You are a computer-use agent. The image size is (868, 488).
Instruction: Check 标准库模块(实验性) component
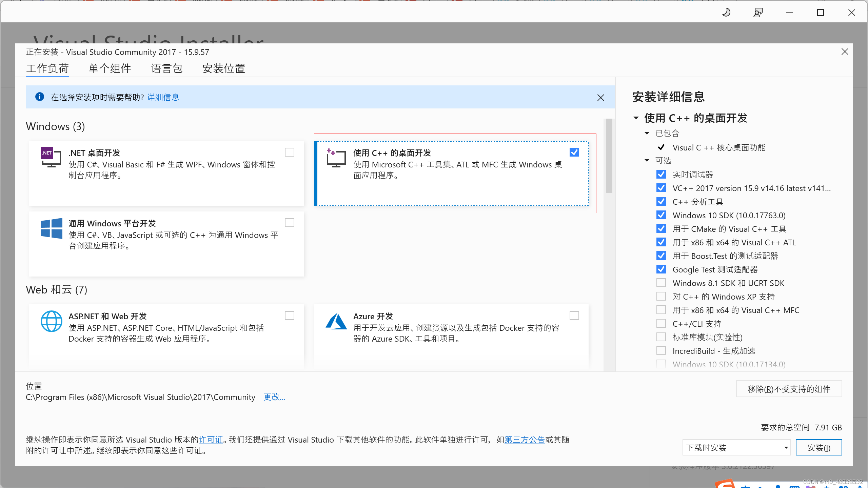pyautogui.click(x=661, y=337)
